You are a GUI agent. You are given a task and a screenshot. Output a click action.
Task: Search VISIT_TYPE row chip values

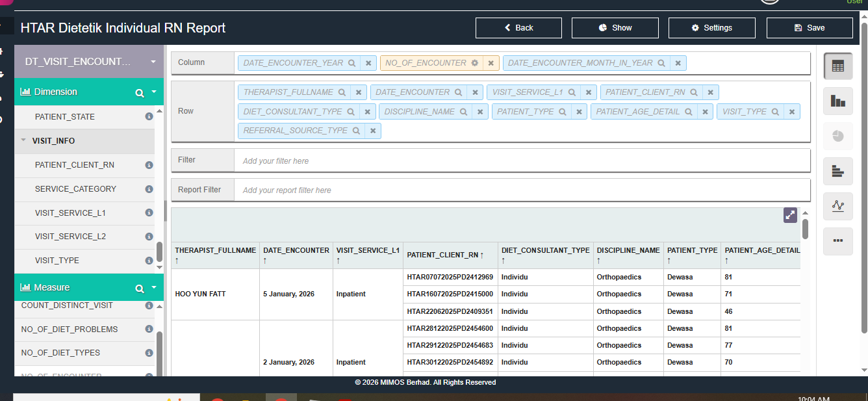coord(775,112)
